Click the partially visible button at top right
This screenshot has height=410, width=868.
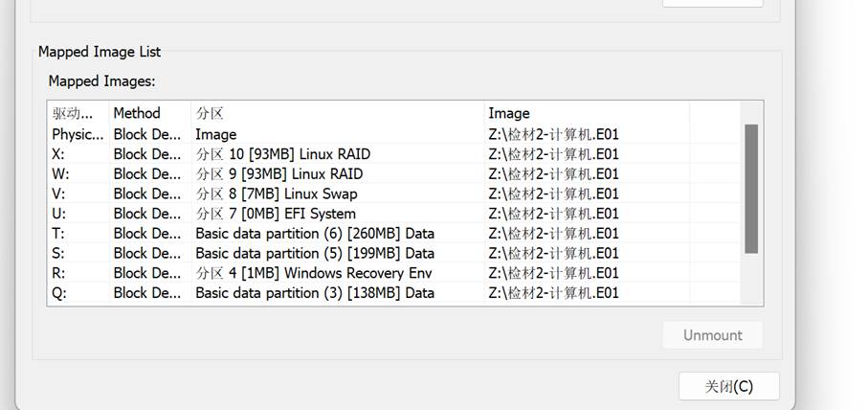(x=713, y=3)
